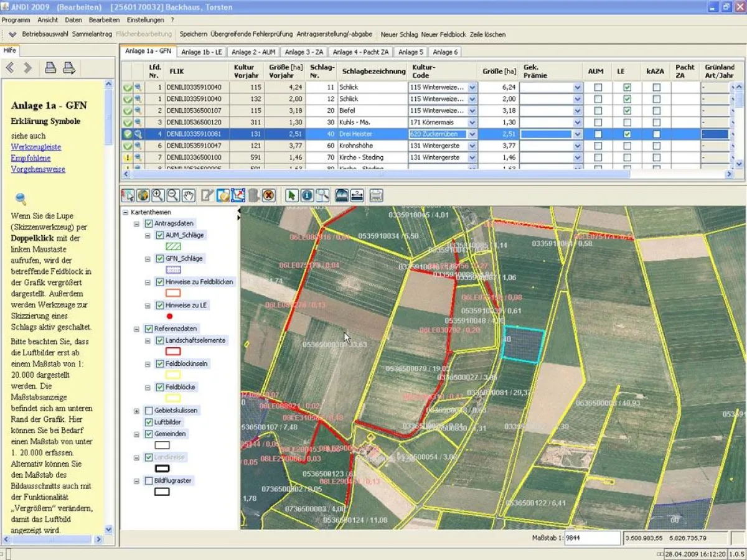Activate the pan hand tool
This screenshot has height=560, width=747.
189,195
